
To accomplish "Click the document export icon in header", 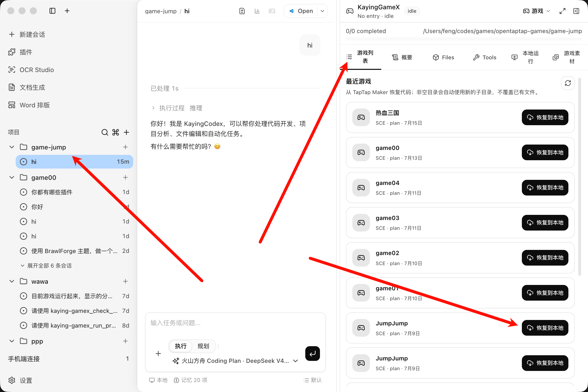I will tap(242, 11).
